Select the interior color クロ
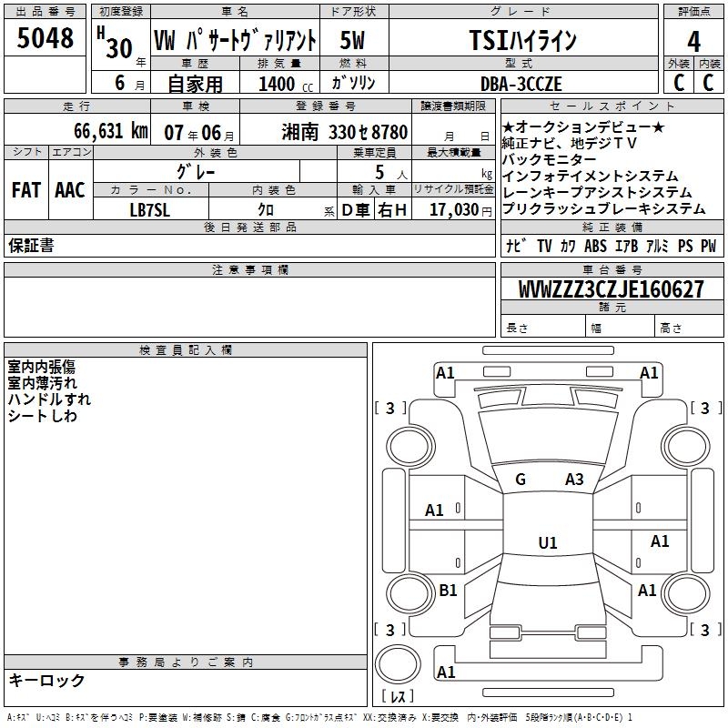This screenshot has width=728, height=728. (x=266, y=210)
